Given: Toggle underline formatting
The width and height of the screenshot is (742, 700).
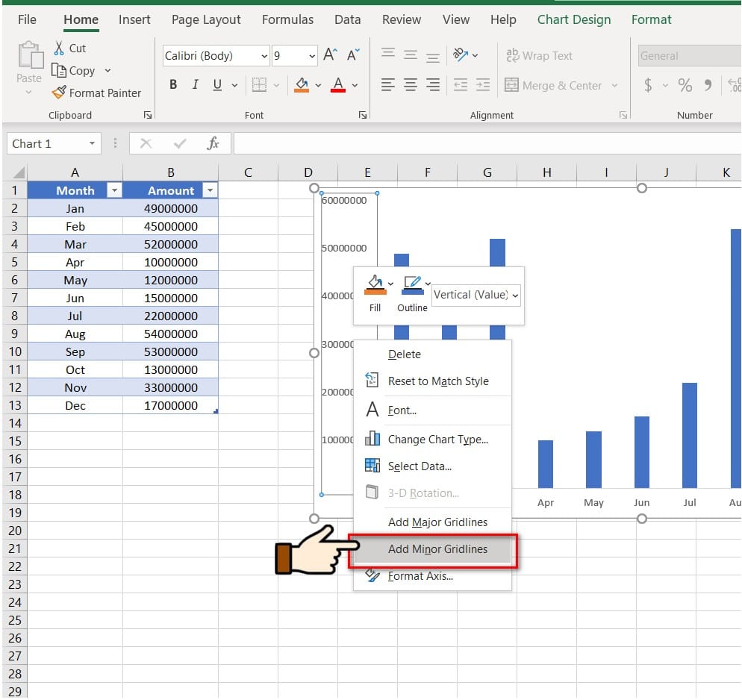Looking at the screenshot, I should (x=217, y=84).
